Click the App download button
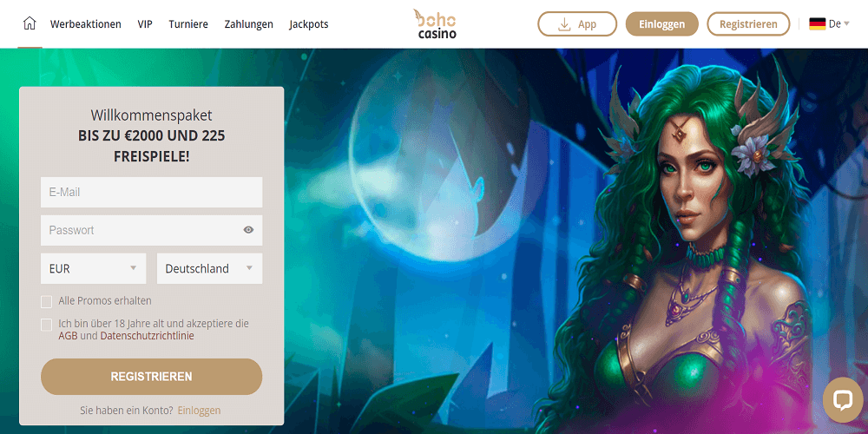The image size is (868, 434). coord(577,24)
